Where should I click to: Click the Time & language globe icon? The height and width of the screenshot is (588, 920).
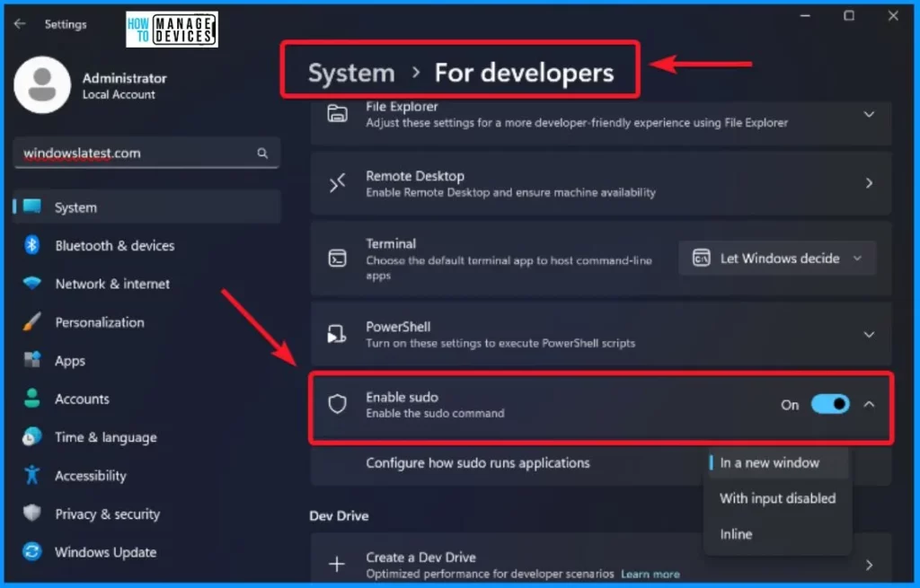[32, 437]
